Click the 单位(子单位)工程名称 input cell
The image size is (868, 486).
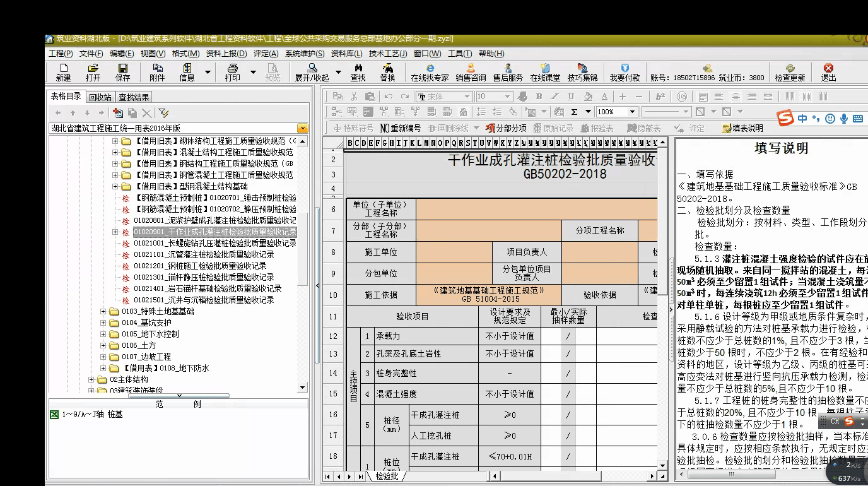click(536, 209)
